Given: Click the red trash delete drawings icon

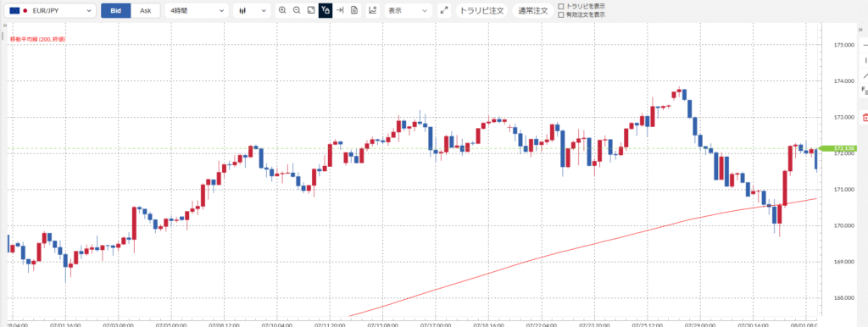Looking at the screenshot, I should 865,117.
